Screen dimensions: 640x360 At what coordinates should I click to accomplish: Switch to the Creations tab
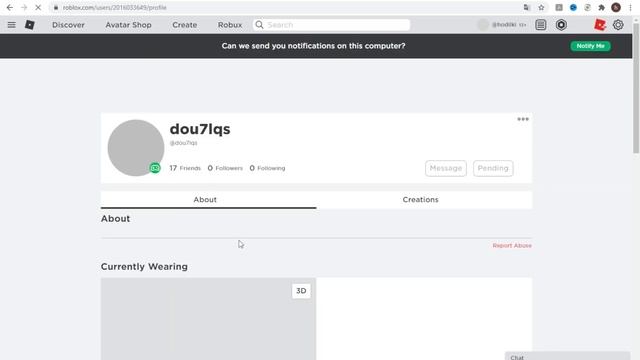(424, 200)
